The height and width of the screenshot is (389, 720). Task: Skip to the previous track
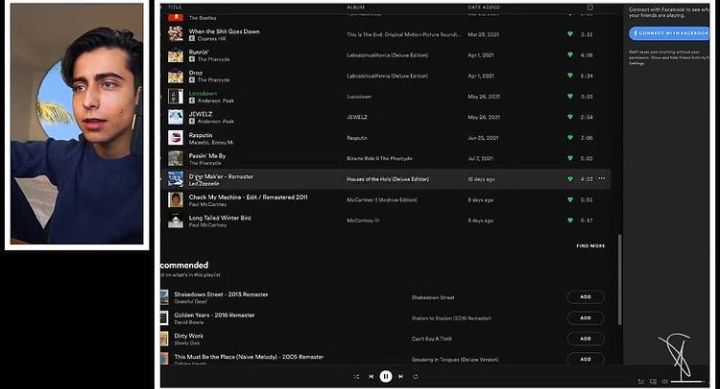pyautogui.click(x=371, y=377)
